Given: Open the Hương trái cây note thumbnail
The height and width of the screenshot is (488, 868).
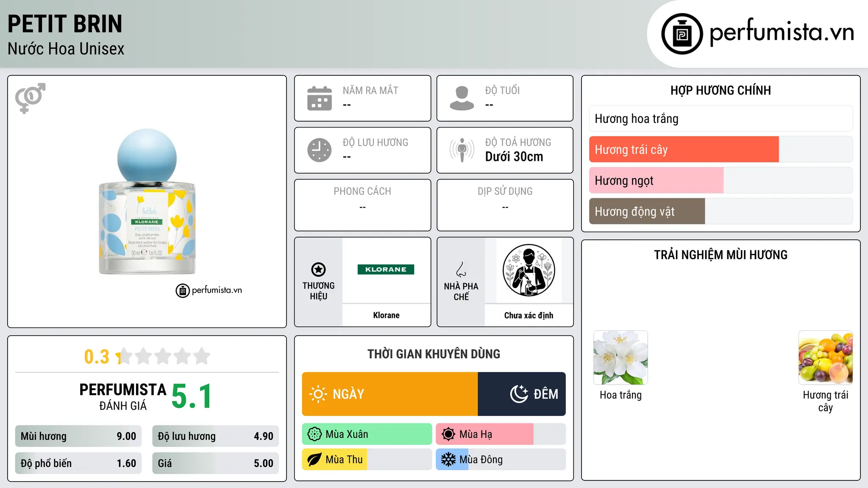Looking at the screenshot, I should (826, 358).
